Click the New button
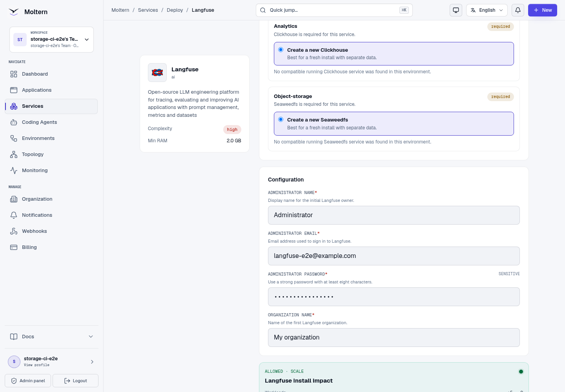Viewport: 565px width, 392px height. click(x=543, y=10)
